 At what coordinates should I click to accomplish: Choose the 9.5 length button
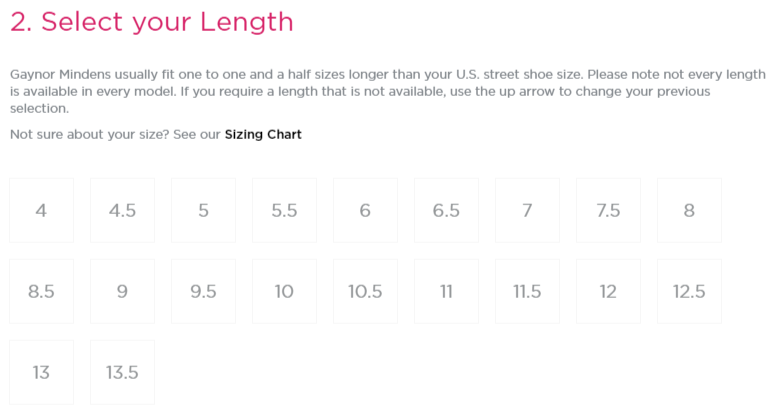coord(203,291)
